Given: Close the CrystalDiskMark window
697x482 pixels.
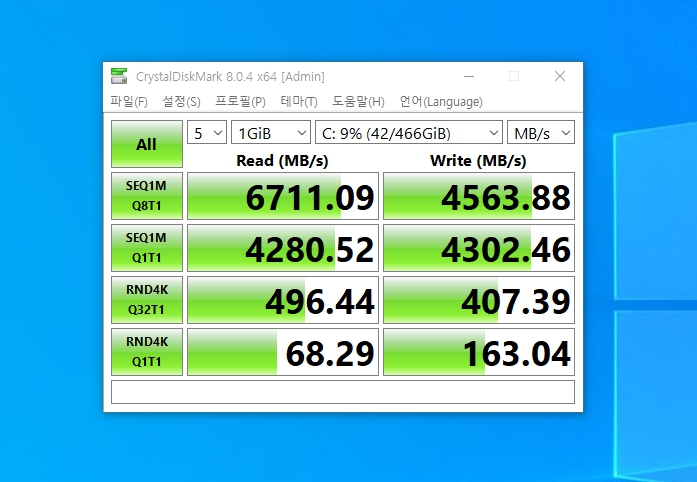Looking at the screenshot, I should [560, 76].
